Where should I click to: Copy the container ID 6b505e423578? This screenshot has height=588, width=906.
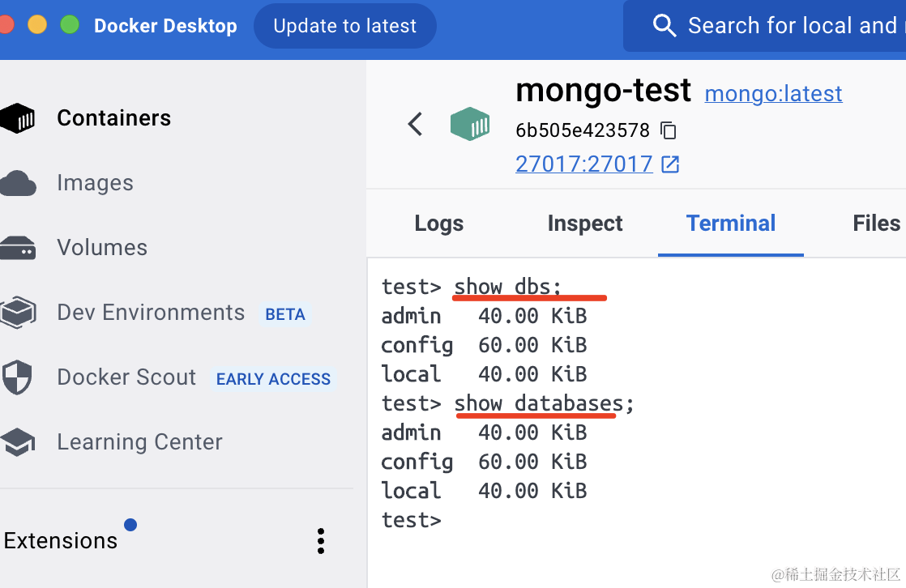[669, 130]
